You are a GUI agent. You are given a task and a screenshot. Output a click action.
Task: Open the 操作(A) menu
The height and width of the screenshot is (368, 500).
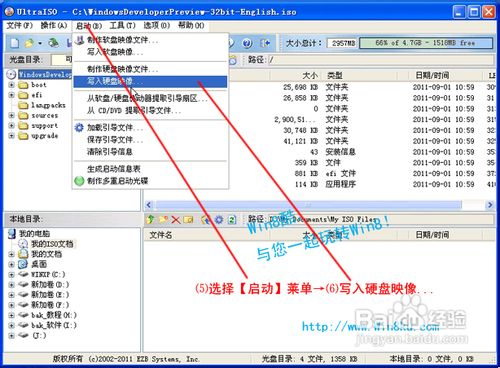[x=54, y=26]
